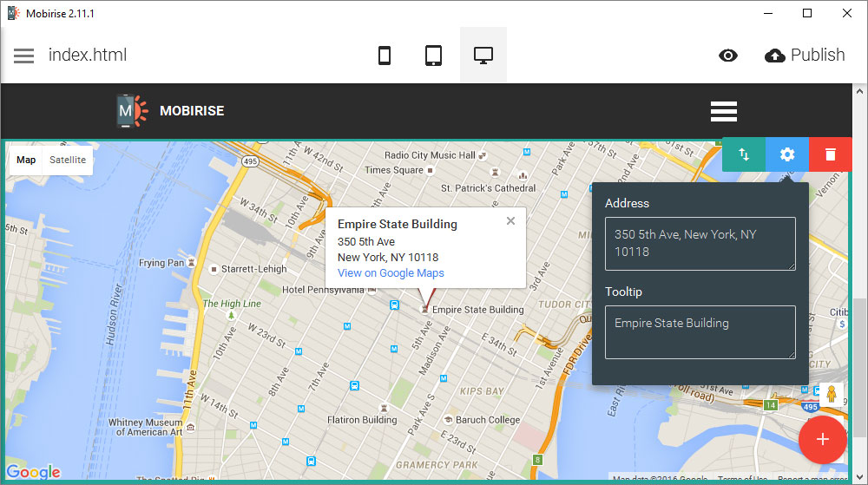868x485 pixels.
Task: Select desktop view mode
Action: [x=483, y=56]
